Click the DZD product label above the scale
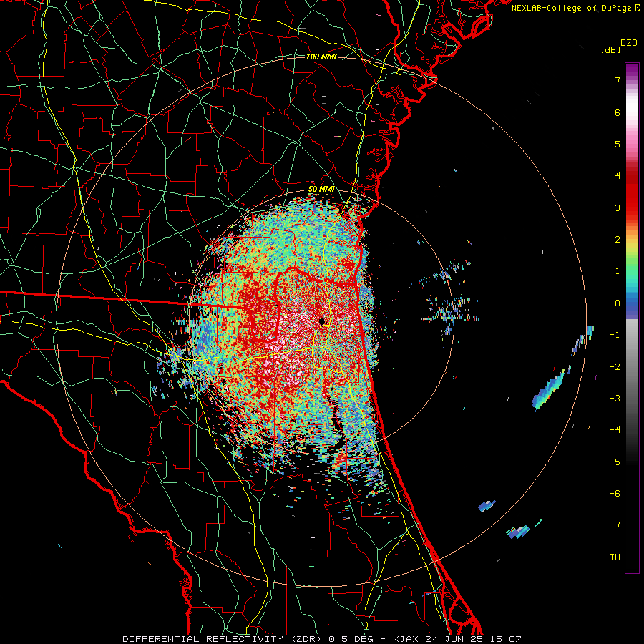 629,43
